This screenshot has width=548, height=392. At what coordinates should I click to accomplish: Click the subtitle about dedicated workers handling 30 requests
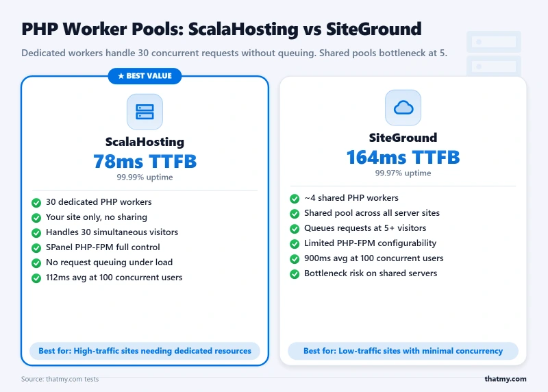(x=234, y=53)
